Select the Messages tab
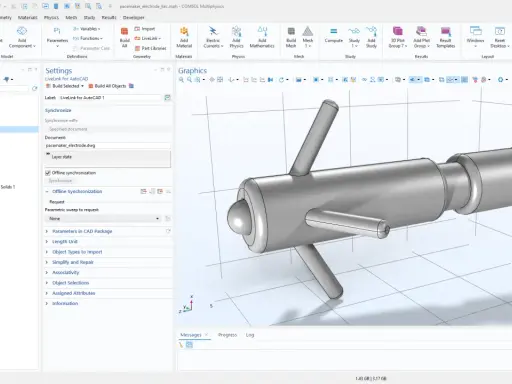This screenshot has width=512, height=384. (191, 335)
